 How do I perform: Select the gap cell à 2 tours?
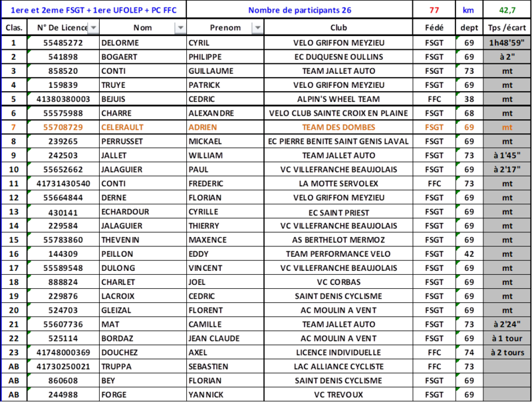507,353
